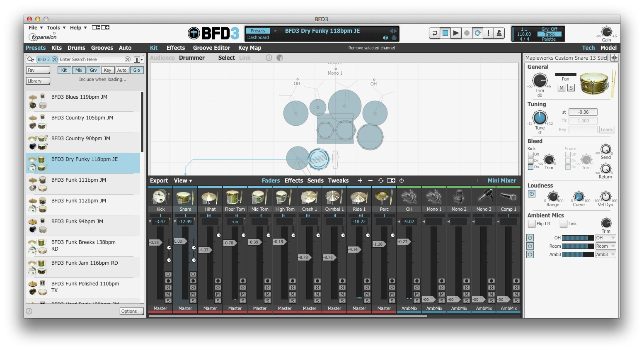Click the speaker audition icon in the preset display
The width and height of the screenshot is (644, 351).
pos(385,38)
